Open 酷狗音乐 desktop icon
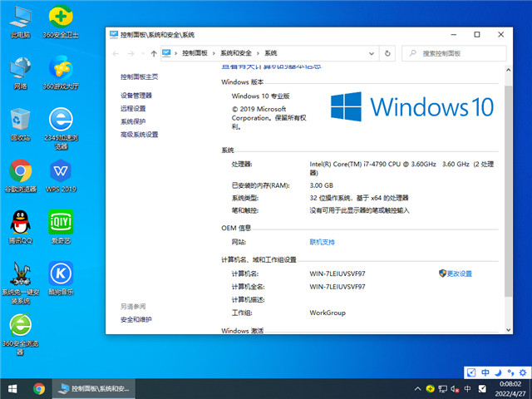Screen dimensions: 532x399 pos(61,278)
